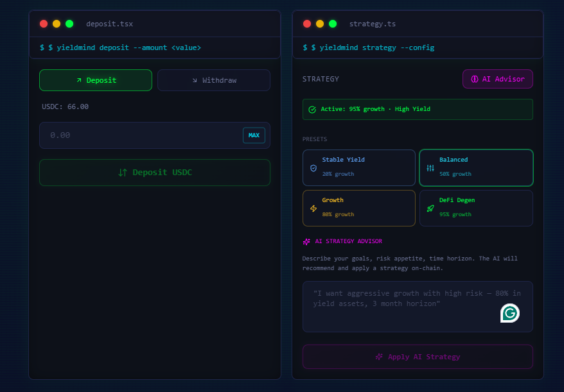Click the red dot on deposit.tsx window
Screen dimensions: 564x392
tap(44, 24)
